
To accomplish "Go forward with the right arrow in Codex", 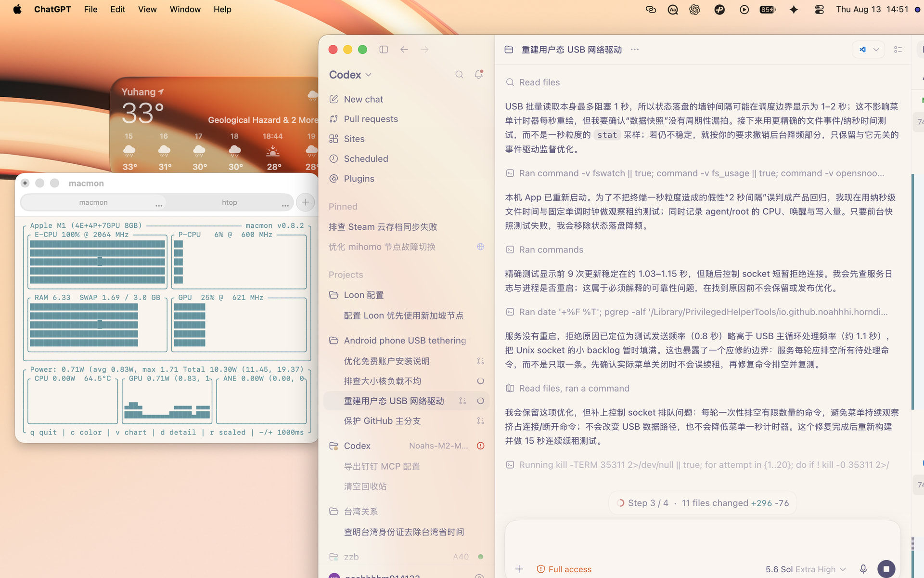I will (424, 50).
